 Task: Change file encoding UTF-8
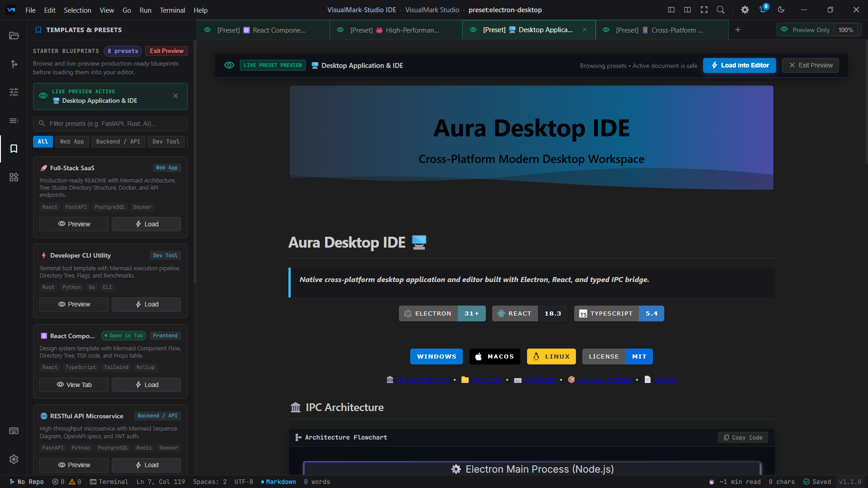pyautogui.click(x=244, y=482)
